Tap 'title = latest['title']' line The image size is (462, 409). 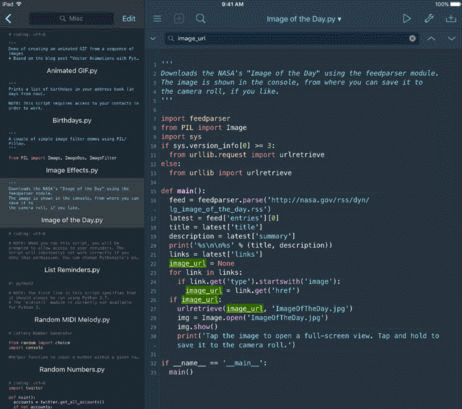216,227
